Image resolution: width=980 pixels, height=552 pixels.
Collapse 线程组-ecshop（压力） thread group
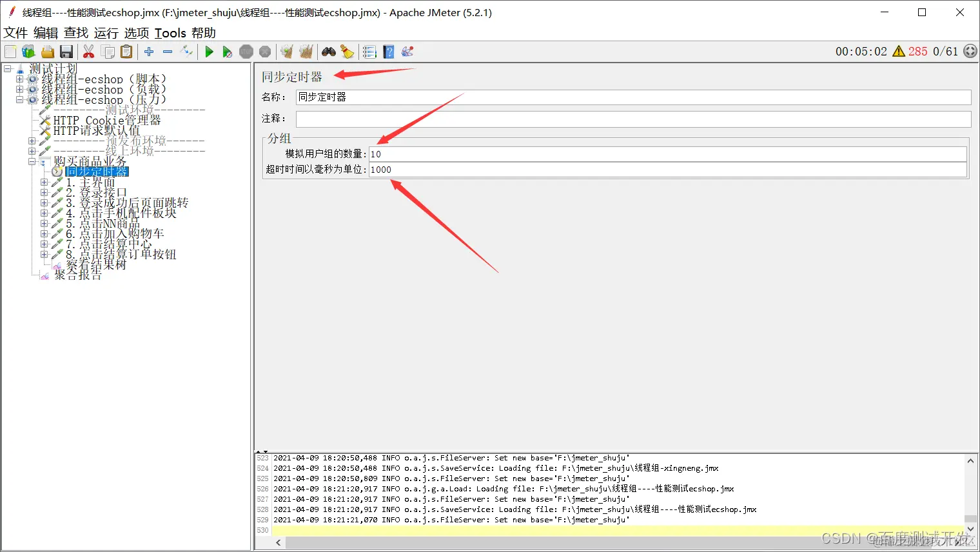19,99
